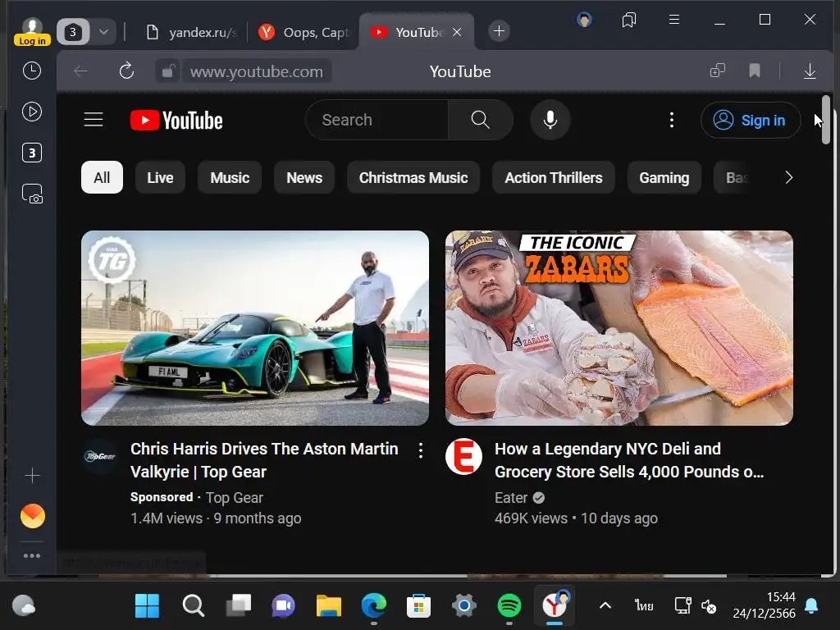Click the page vertical scrollbar thumb

[825, 120]
